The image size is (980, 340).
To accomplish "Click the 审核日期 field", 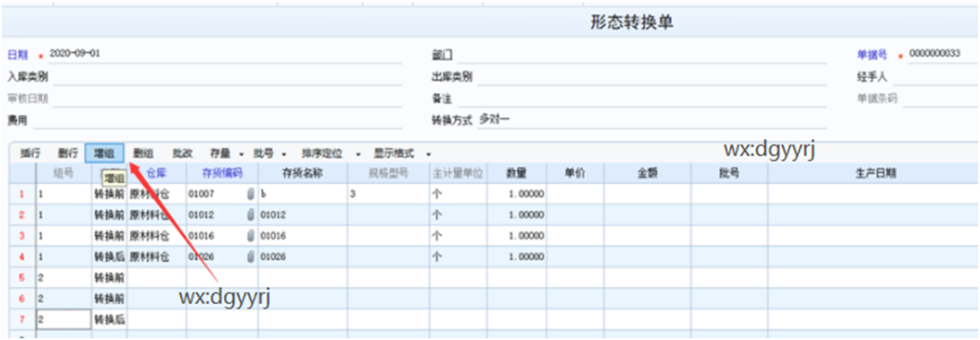I will click(227, 99).
